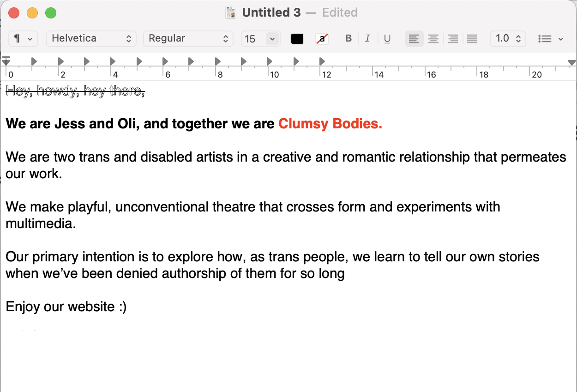Open the document text highlight color control
Screen dimensions: 577x392
pyautogui.click(x=322, y=39)
